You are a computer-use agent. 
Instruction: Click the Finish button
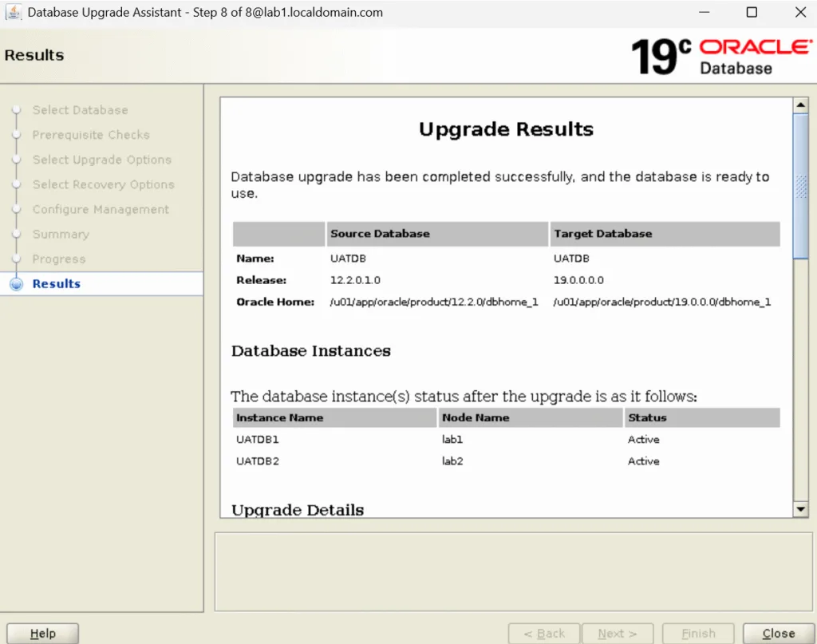[x=697, y=632]
